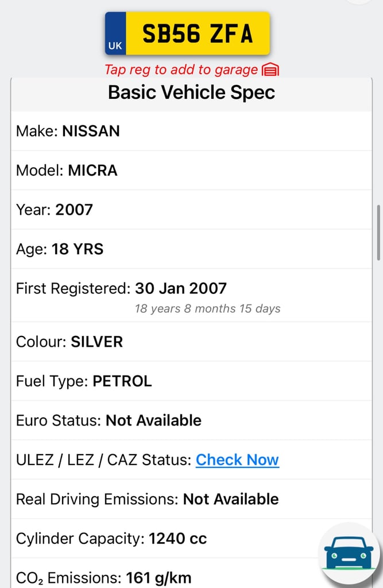Open the floating blue car button
This screenshot has width=383, height=588.
(x=349, y=553)
